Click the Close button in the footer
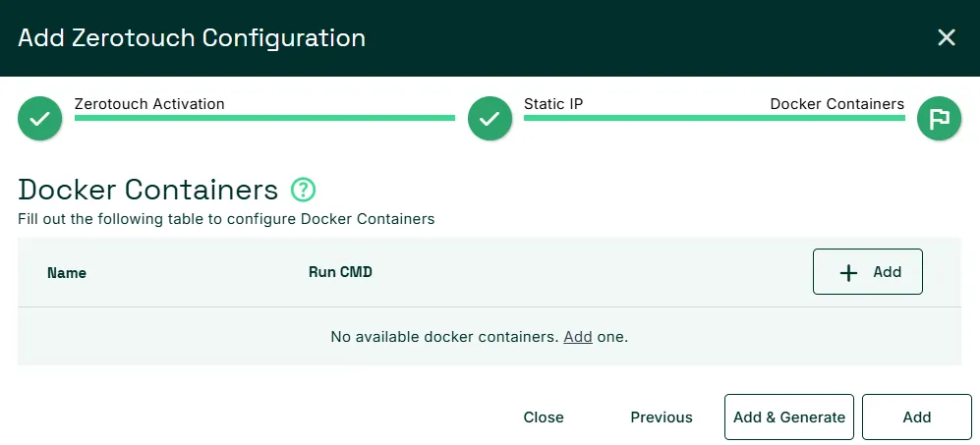980x445 pixels. [x=544, y=417]
